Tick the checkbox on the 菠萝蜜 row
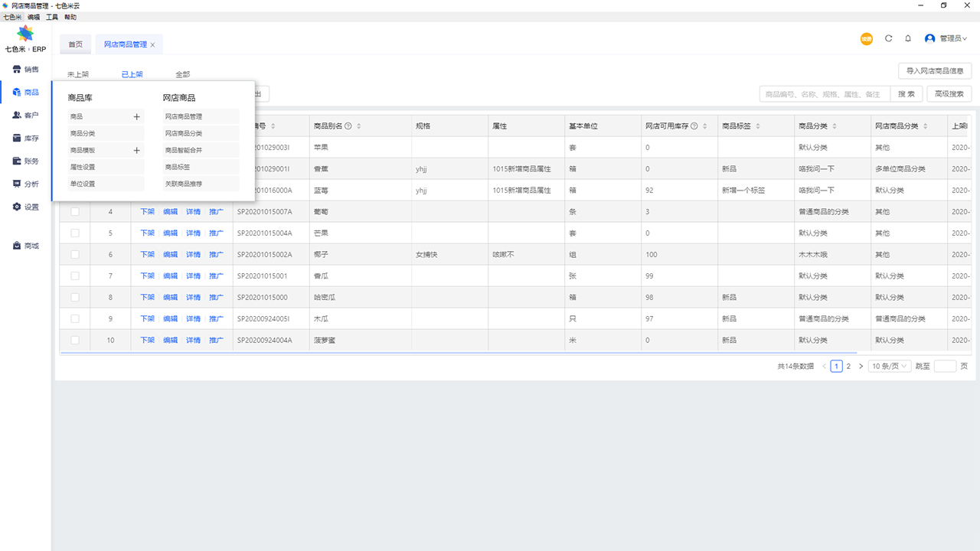Viewport: 980px width, 551px height. 74,340
